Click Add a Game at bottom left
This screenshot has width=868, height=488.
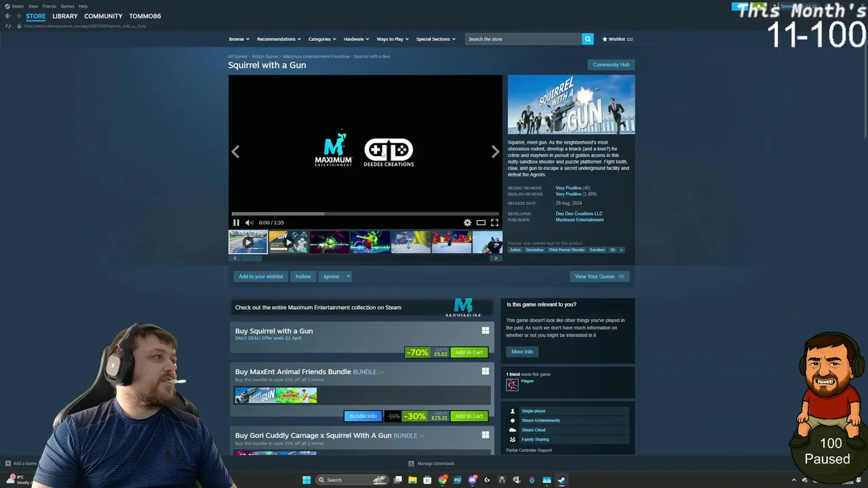click(21, 464)
